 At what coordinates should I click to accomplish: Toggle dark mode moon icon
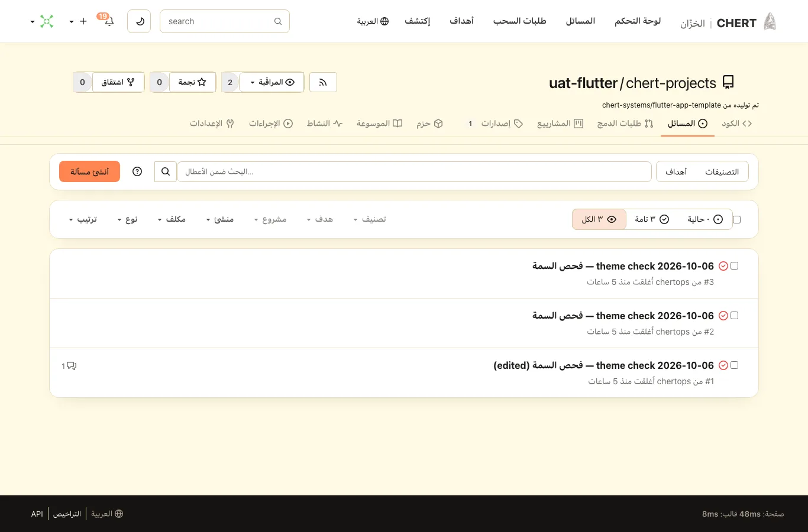139,21
